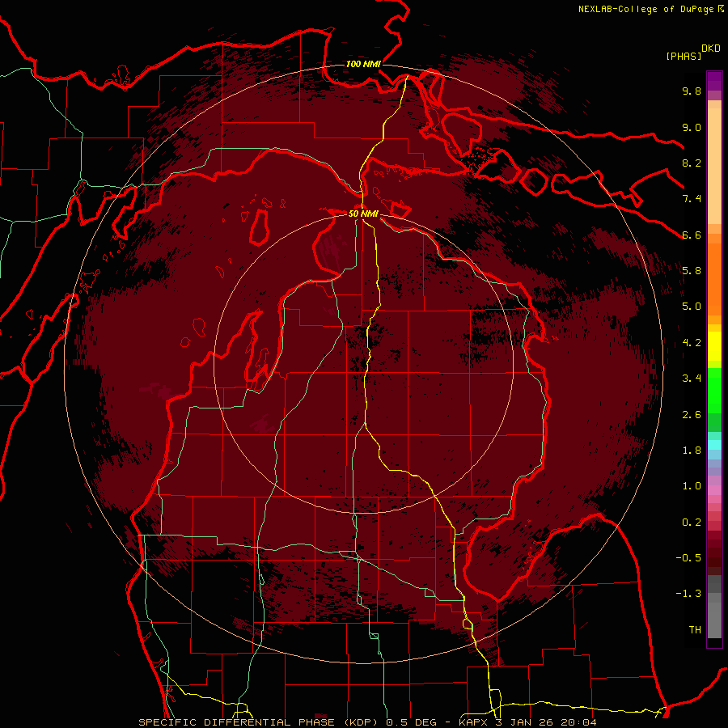
Task: Click the 4.2 scale value
Action: point(692,343)
